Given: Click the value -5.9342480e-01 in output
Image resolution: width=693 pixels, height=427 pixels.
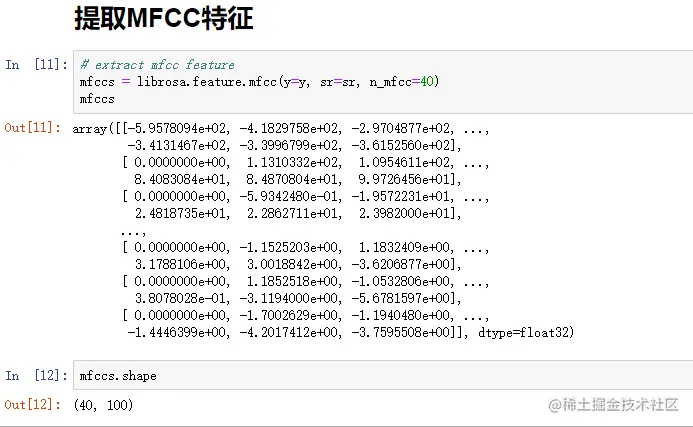Looking at the screenshot, I should (290, 196).
